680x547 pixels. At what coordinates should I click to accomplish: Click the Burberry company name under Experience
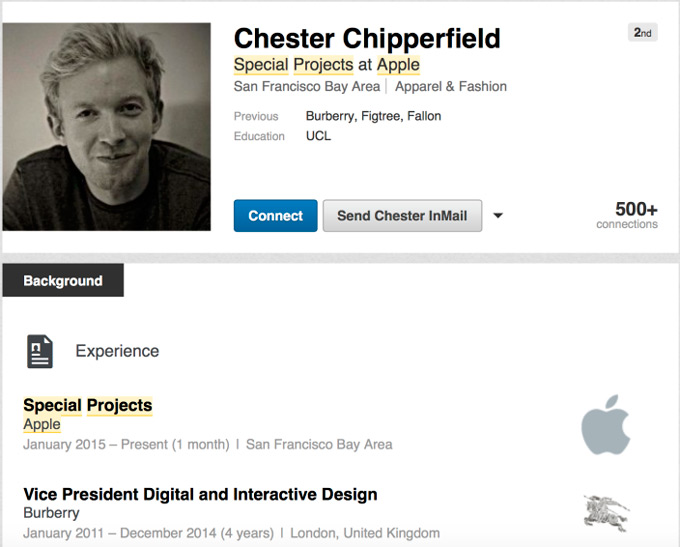pyautogui.click(x=50, y=512)
